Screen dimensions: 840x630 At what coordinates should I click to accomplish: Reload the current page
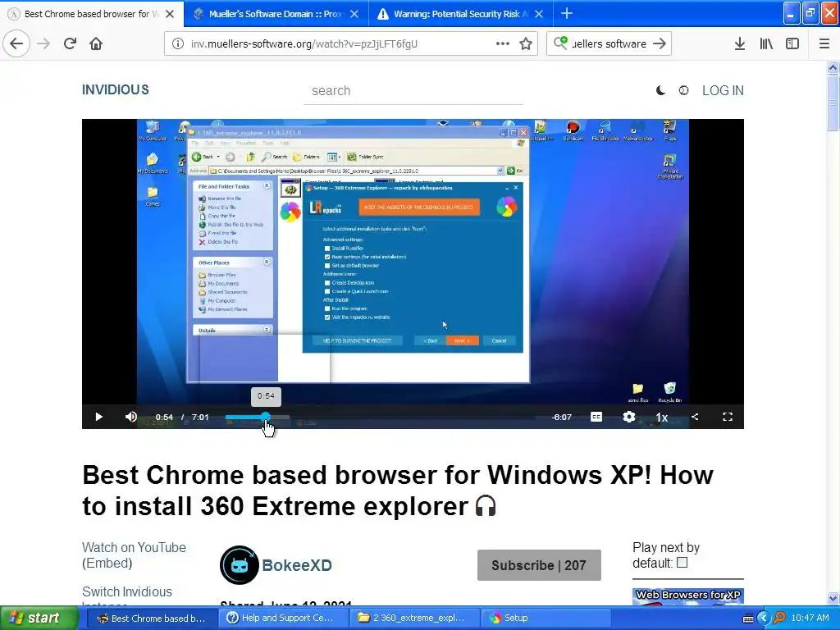point(70,43)
